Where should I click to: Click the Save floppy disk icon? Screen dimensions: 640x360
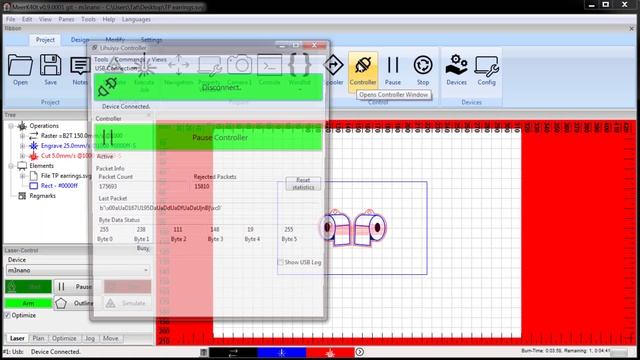click(x=51, y=65)
